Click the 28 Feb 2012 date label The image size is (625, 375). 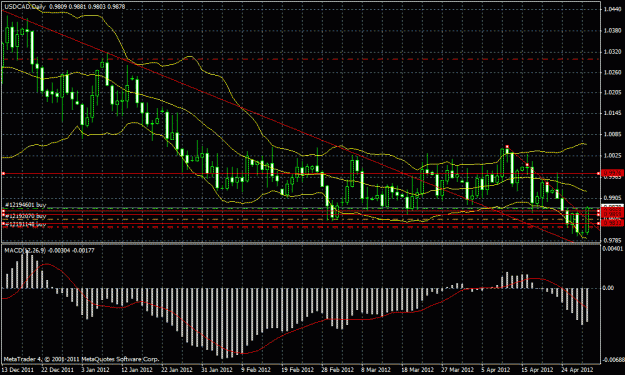coord(337,369)
